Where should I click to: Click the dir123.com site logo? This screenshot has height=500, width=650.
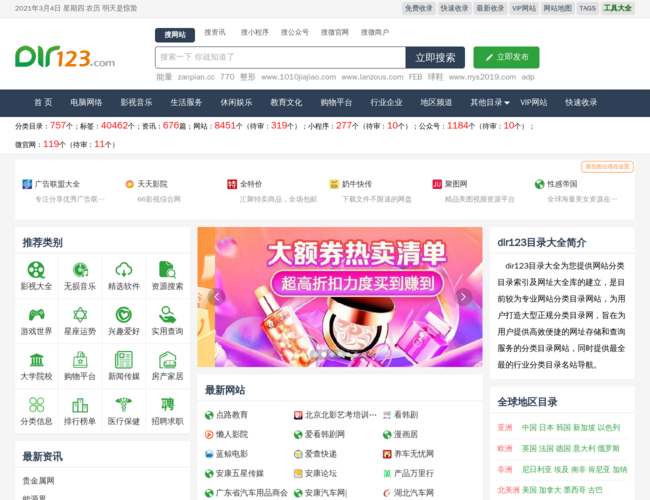[65, 57]
